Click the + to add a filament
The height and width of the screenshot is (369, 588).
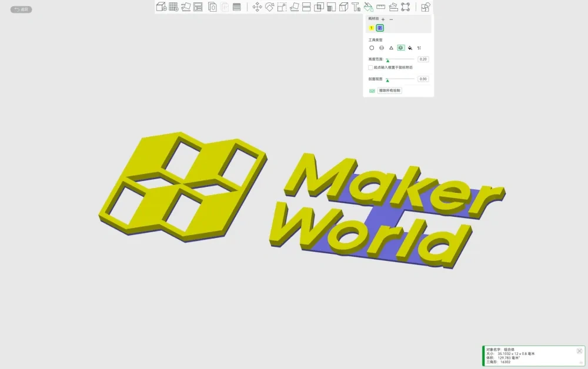[383, 19]
